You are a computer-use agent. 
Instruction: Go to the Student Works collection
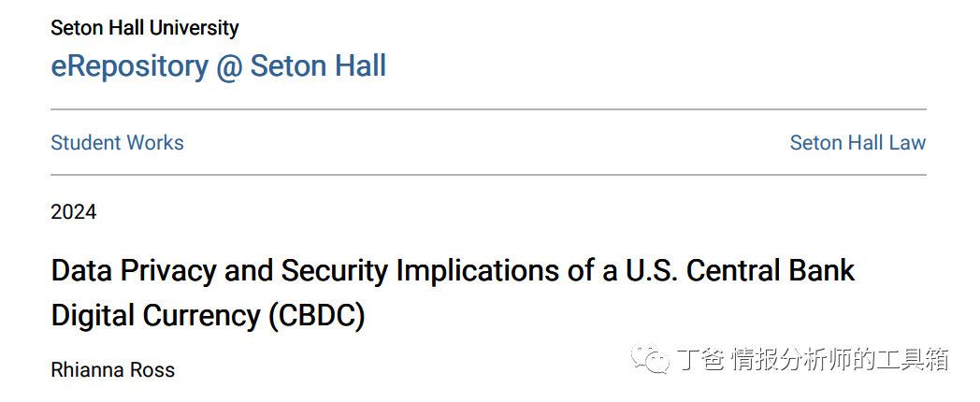pos(117,143)
